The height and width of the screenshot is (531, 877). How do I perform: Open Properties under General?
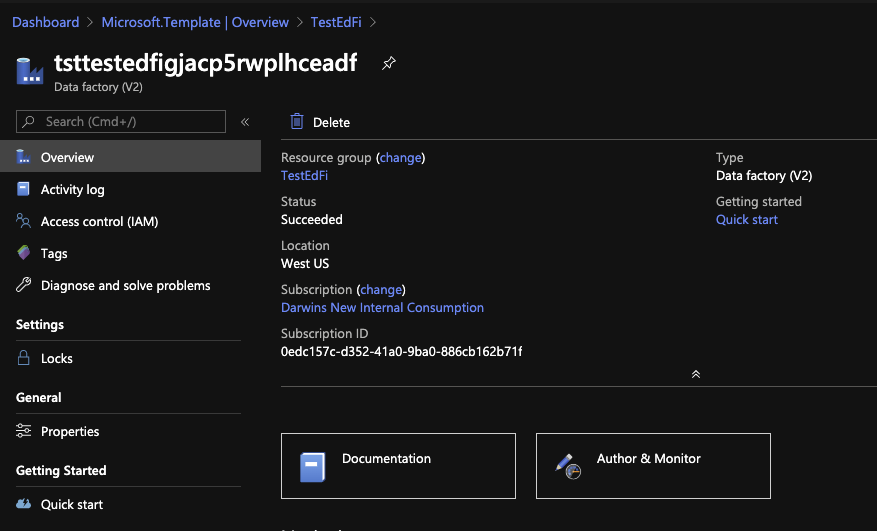tap(130, 431)
